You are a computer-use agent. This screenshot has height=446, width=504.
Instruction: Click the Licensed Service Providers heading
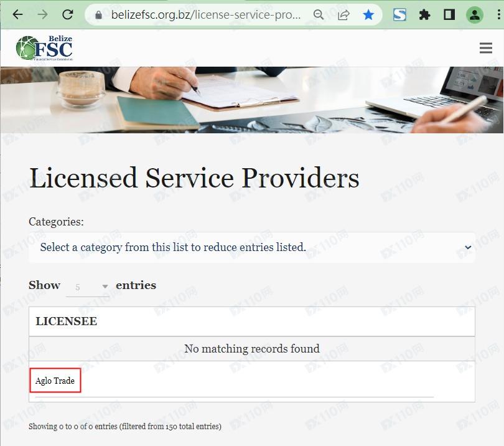coord(194,178)
